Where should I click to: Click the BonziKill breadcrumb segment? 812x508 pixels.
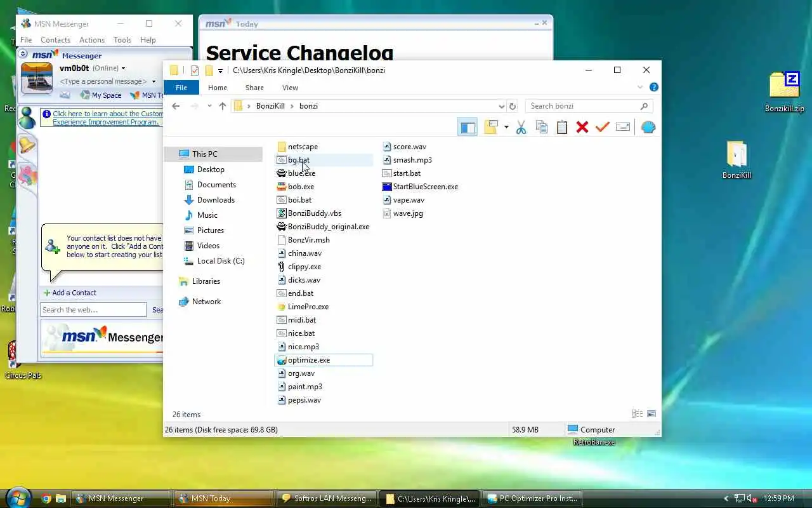(x=270, y=106)
